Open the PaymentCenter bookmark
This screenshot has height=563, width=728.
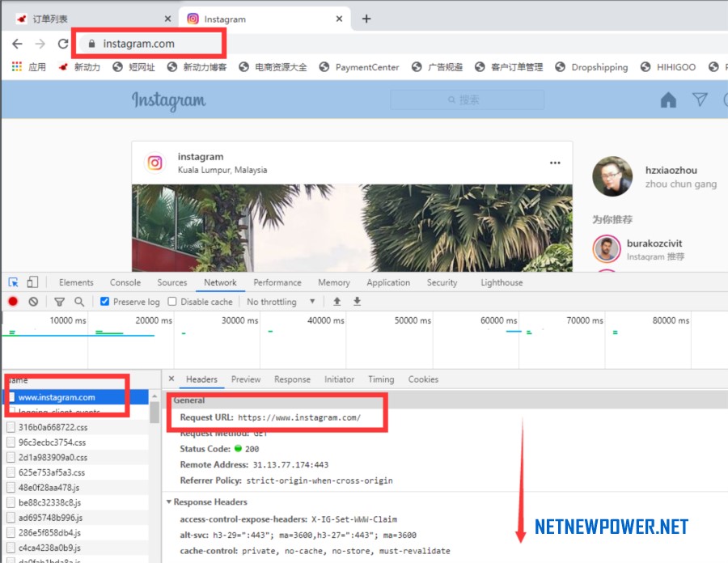pos(359,67)
